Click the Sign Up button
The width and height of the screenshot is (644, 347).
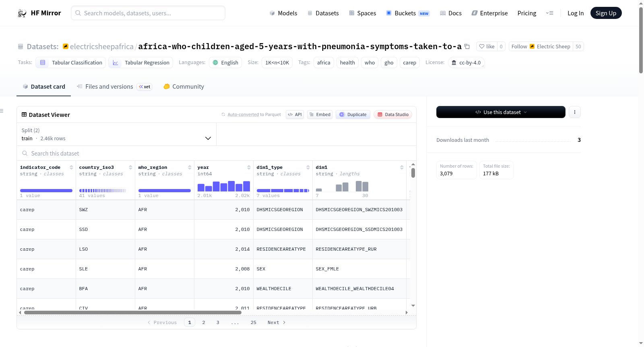(x=606, y=13)
